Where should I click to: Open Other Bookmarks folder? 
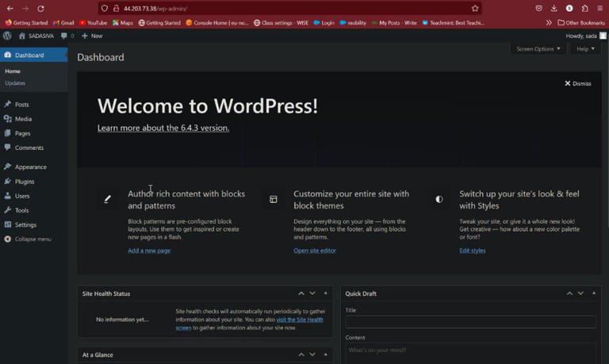pos(581,22)
